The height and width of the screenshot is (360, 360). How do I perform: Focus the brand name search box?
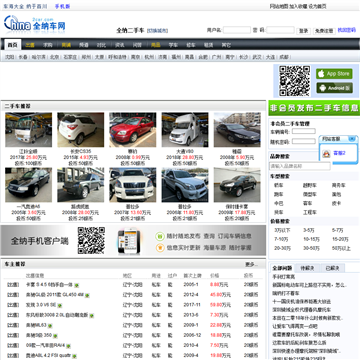300,166
